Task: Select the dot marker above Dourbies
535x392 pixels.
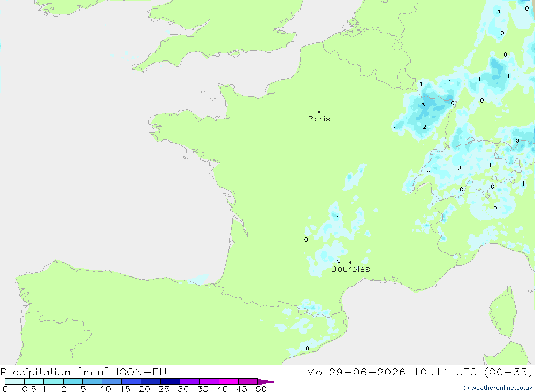Action: click(350, 262)
